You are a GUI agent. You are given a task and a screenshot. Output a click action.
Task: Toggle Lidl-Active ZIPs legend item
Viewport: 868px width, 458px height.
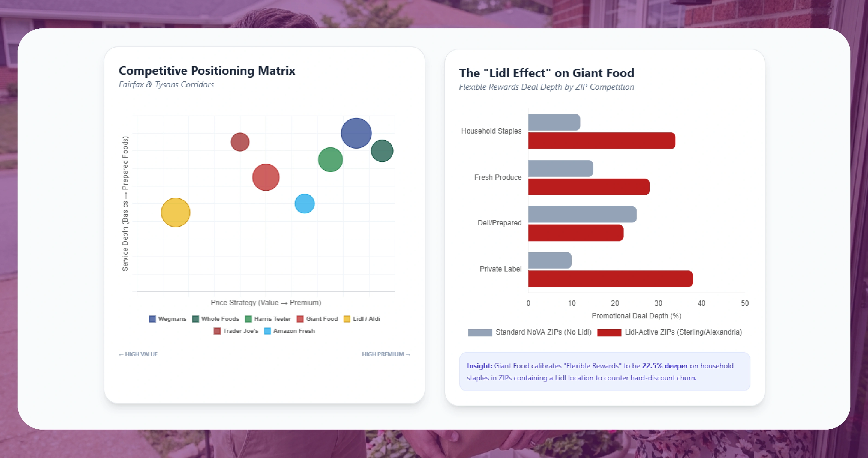(609, 333)
